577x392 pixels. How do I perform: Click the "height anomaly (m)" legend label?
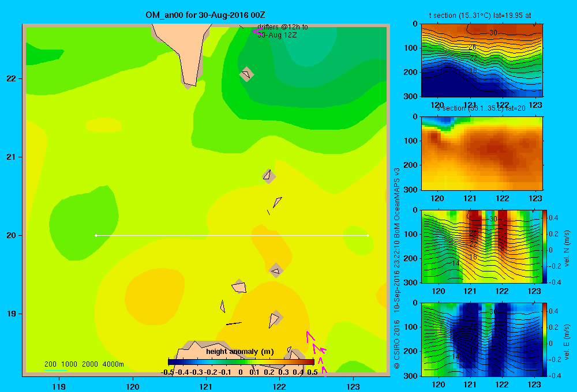coord(240,352)
